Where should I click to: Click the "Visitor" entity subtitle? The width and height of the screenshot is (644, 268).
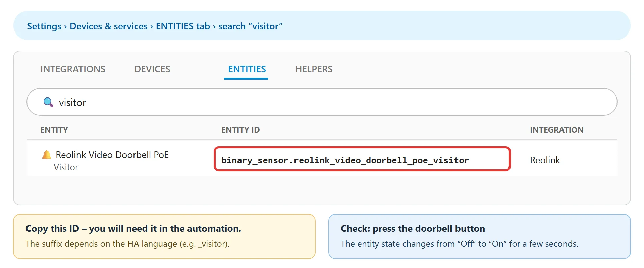tap(66, 167)
